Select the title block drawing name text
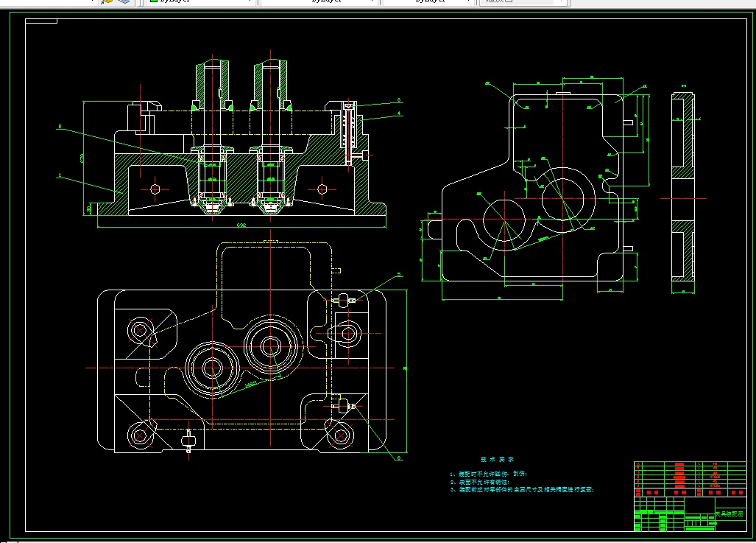The image size is (756, 543). click(x=729, y=514)
